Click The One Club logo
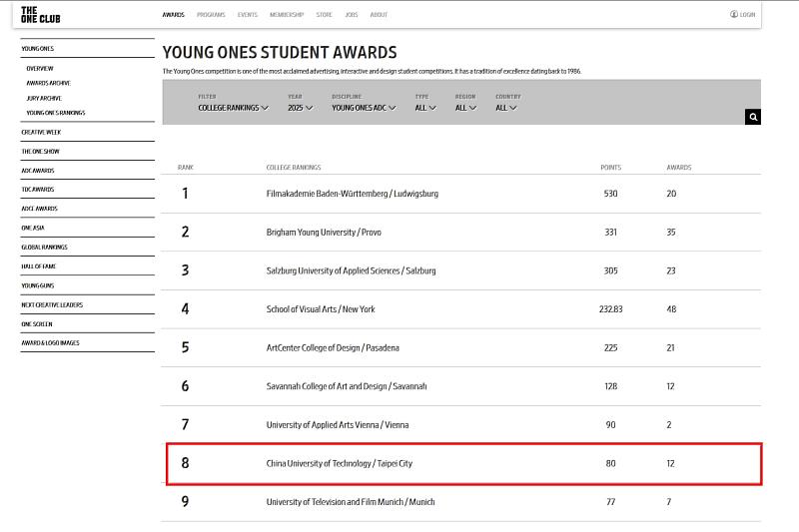The image size is (799, 532). (x=40, y=15)
